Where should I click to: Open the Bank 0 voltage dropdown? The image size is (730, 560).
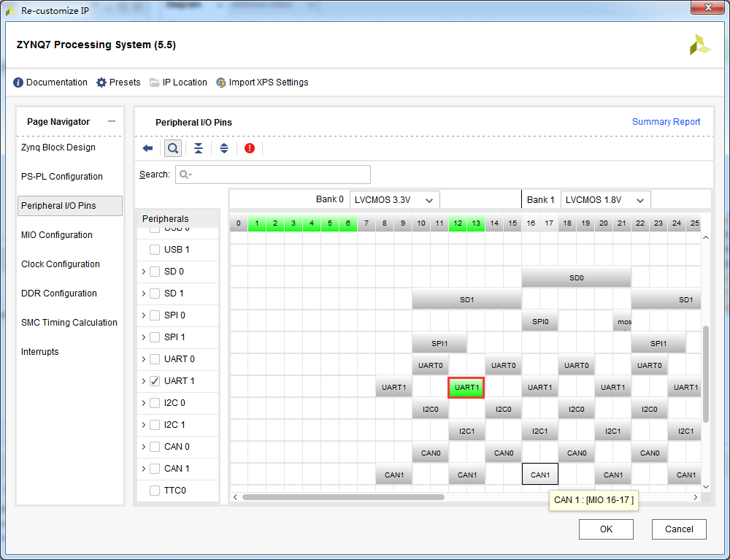(x=394, y=200)
